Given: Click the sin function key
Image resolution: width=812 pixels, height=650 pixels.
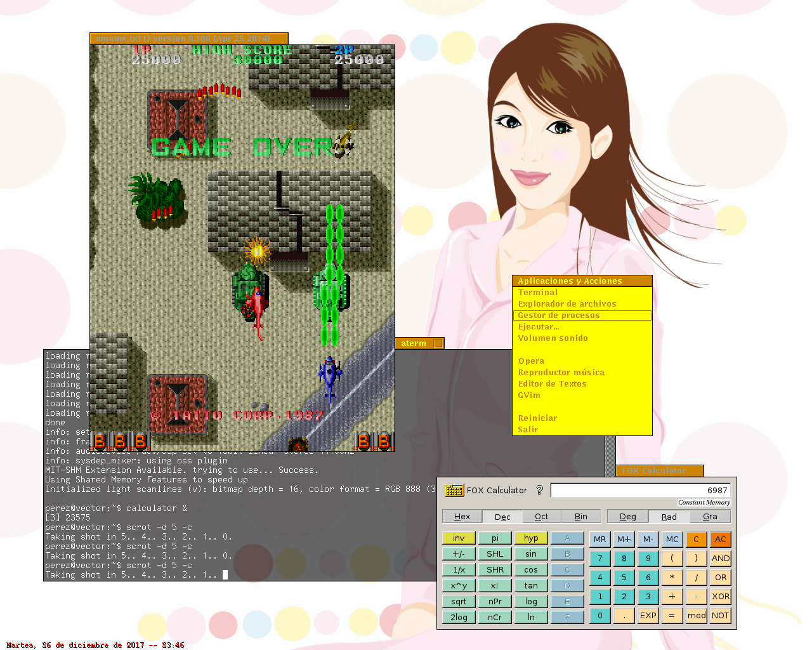Looking at the screenshot, I should point(531,554).
